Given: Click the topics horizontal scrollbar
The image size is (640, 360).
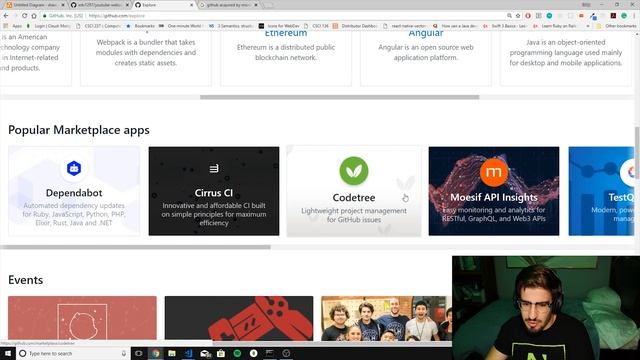Looking at the screenshot, I should [340, 97].
